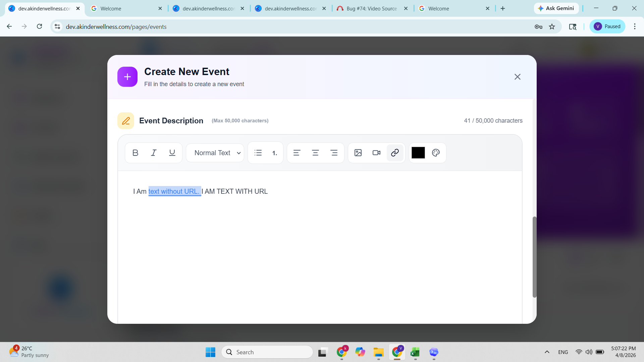This screenshot has height=362, width=644.
Task: Click the Ask Gemini button
Action: pyautogui.click(x=556, y=8)
